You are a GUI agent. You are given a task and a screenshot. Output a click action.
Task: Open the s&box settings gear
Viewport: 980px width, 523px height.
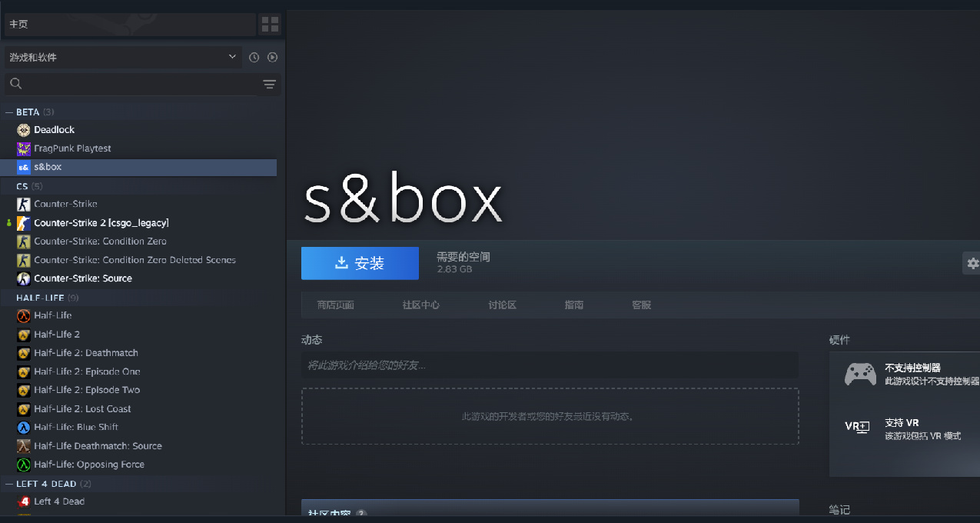click(972, 263)
